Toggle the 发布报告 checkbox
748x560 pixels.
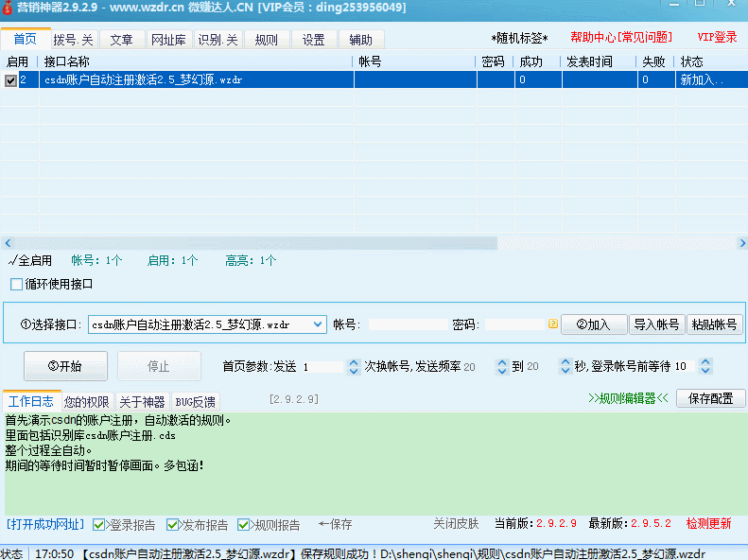[x=172, y=525]
